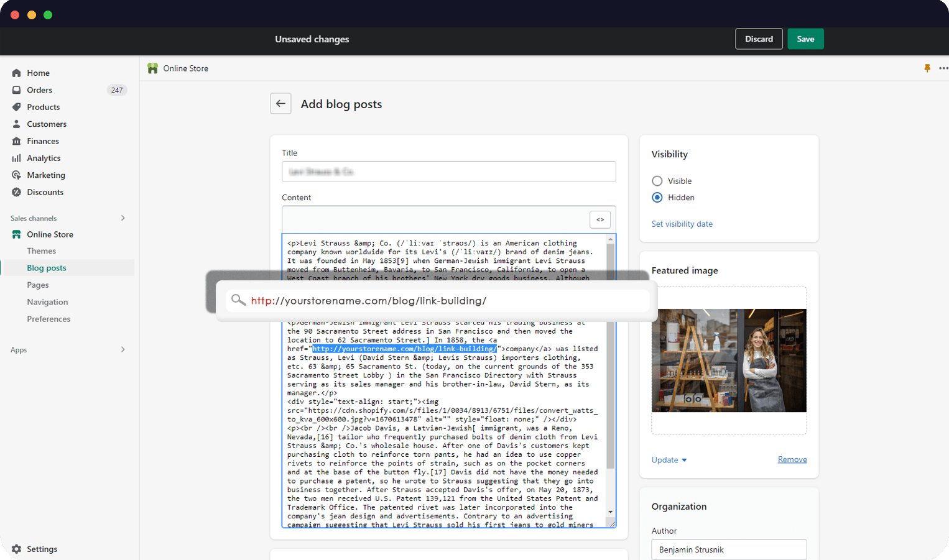Expand the Apps section

point(123,350)
